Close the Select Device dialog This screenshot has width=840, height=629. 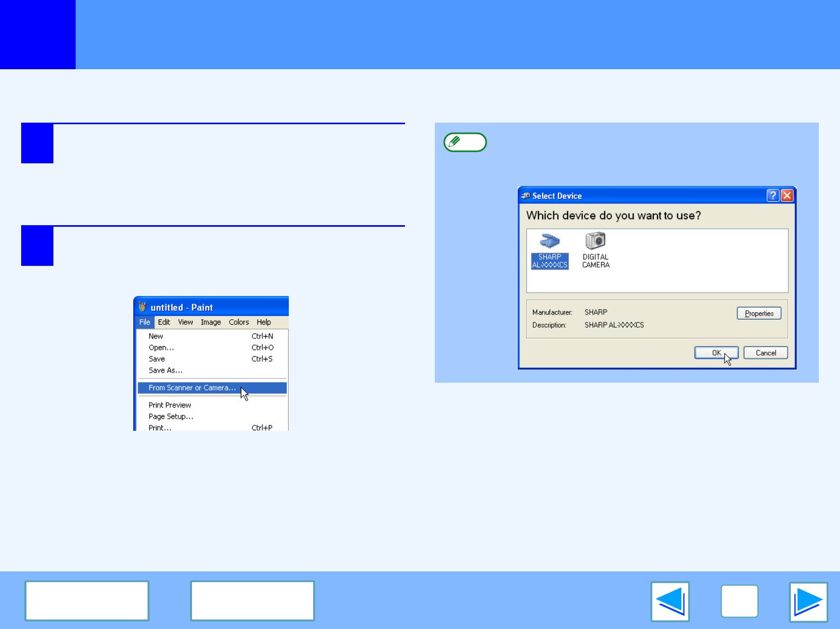click(787, 196)
